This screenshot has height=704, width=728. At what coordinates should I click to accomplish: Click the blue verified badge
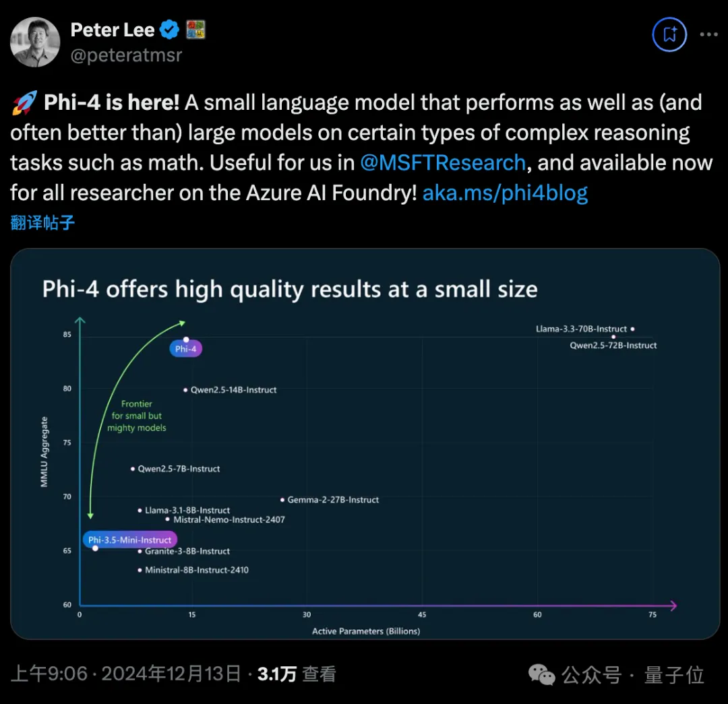[x=169, y=30]
